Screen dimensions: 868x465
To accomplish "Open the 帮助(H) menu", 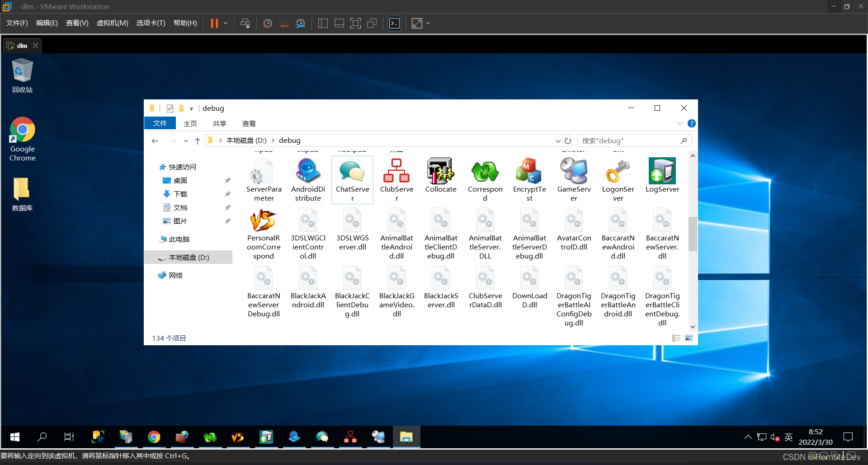I will 185,23.
